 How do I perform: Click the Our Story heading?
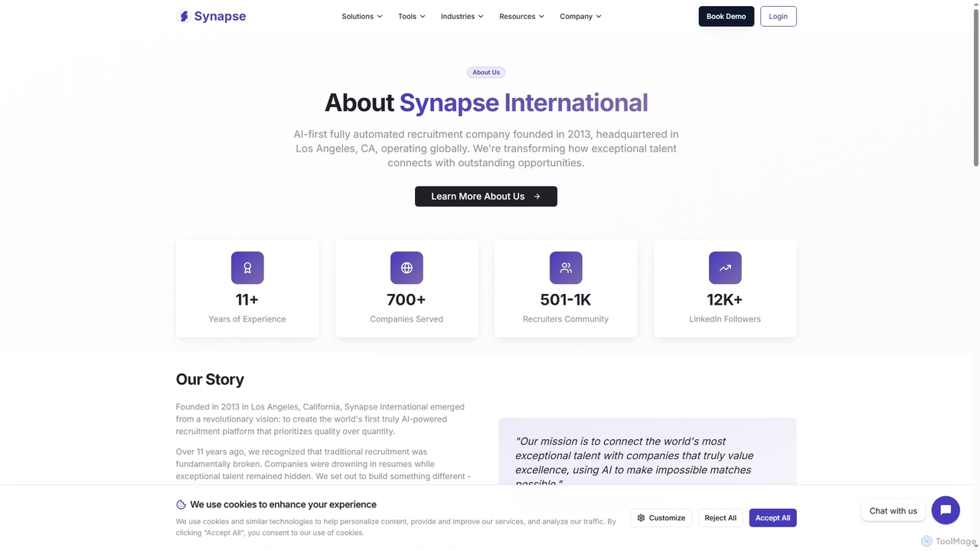coord(210,380)
